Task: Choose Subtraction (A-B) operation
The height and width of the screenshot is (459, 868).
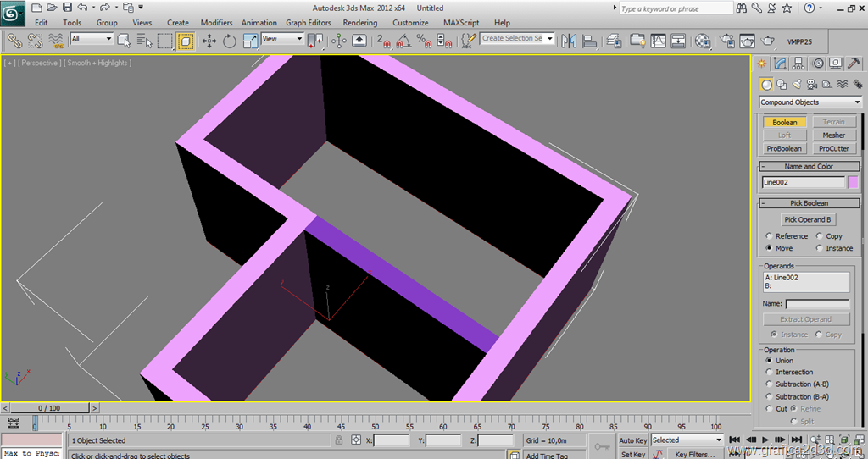Action: (770, 384)
